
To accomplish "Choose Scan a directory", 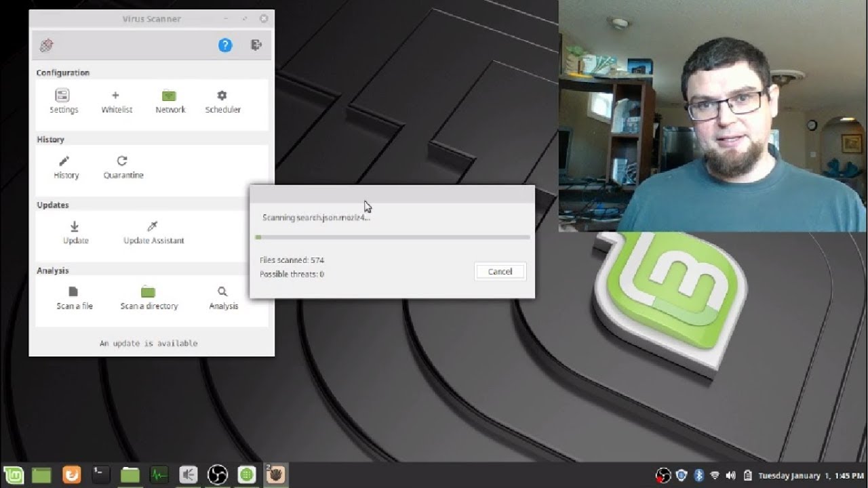I will tap(149, 298).
